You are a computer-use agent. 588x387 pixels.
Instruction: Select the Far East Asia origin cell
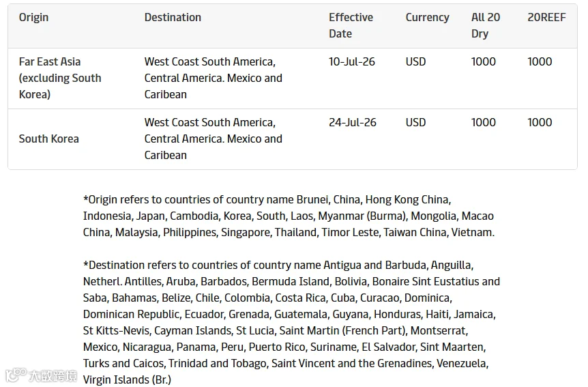(60, 78)
